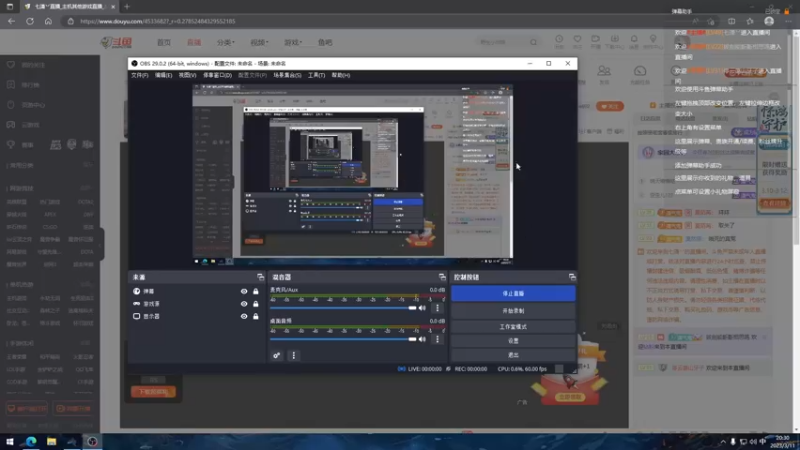Open the OBS 场景集合(S) menu
Viewport: 800px width, 450px height.
(287, 75)
